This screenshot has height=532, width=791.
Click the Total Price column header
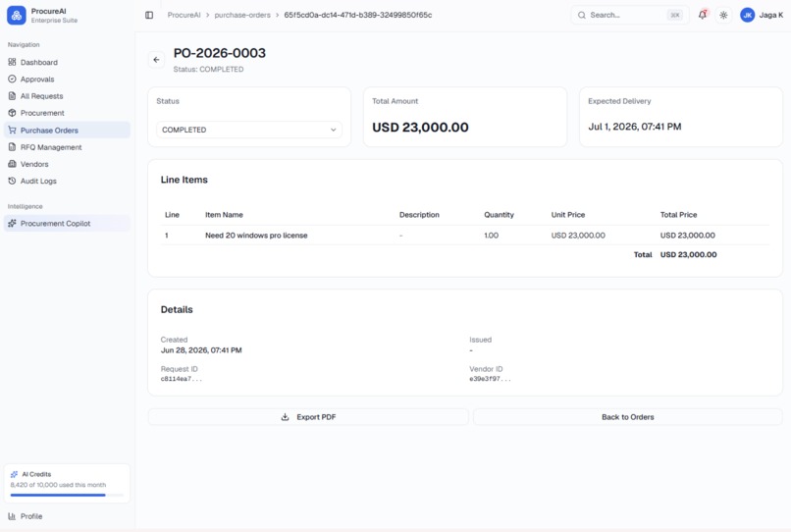(678, 215)
